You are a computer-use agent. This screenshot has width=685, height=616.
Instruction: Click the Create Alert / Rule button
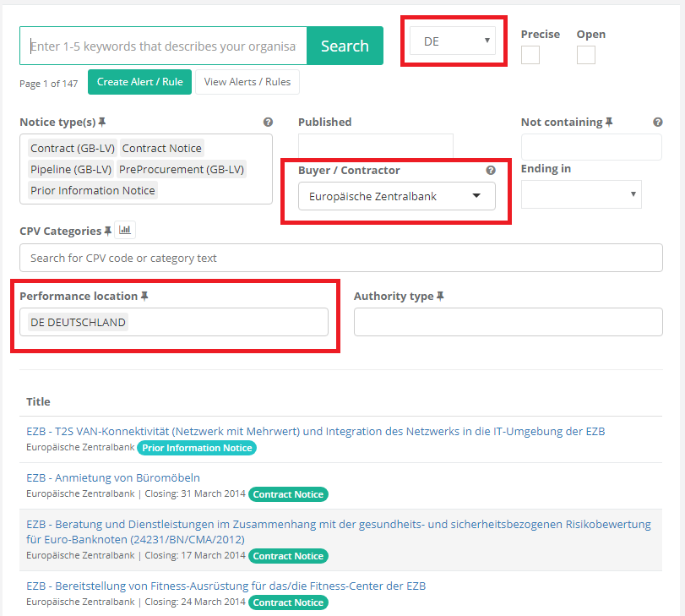[139, 82]
